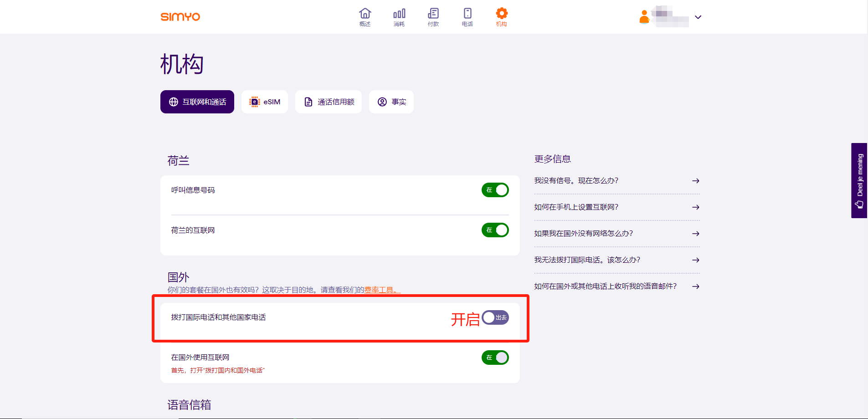Open the 付款 payments icon
868x419 pixels.
tap(433, 17)
